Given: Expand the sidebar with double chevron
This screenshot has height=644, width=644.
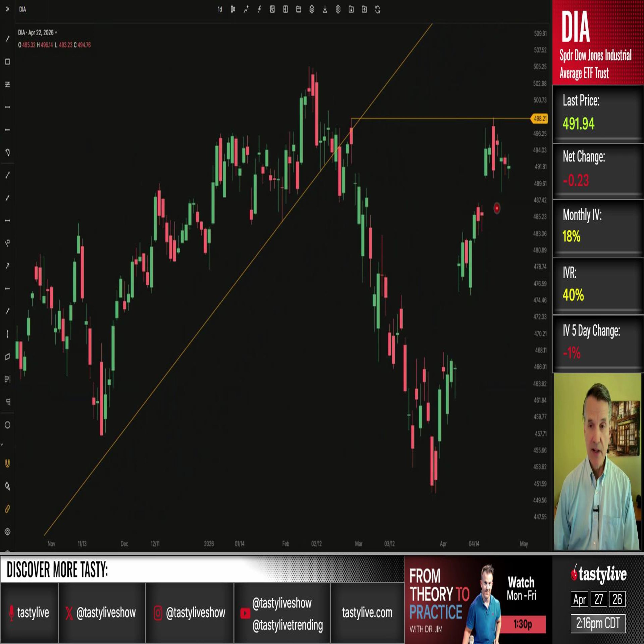Looking at the screenshot, I should point(7,9).
